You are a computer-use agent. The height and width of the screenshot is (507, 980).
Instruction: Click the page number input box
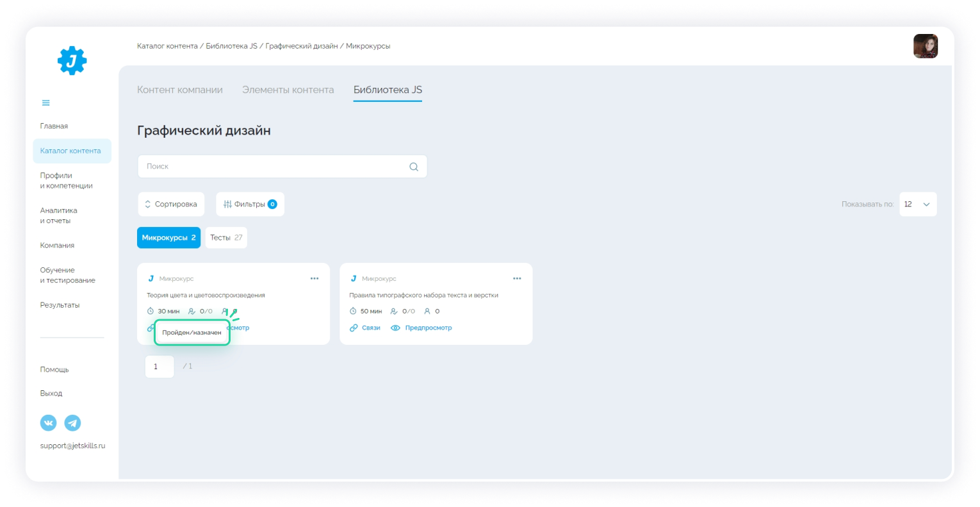(x=159, y=367)
